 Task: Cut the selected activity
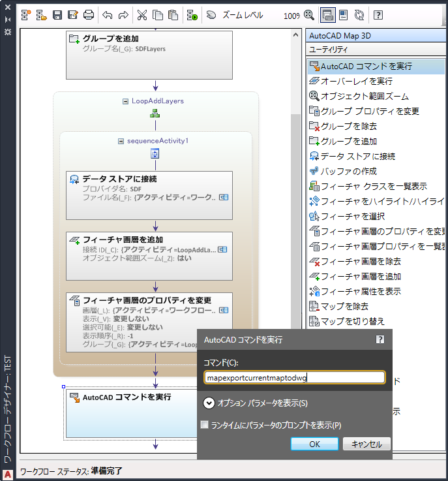pyautogui.click(x=142, y=15)
